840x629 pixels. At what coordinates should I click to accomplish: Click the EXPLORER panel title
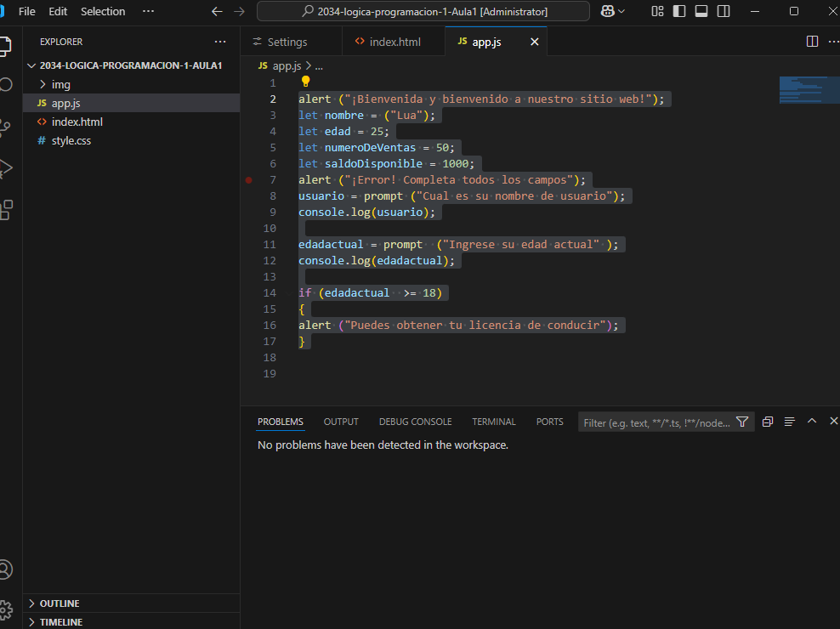(61, 42)
